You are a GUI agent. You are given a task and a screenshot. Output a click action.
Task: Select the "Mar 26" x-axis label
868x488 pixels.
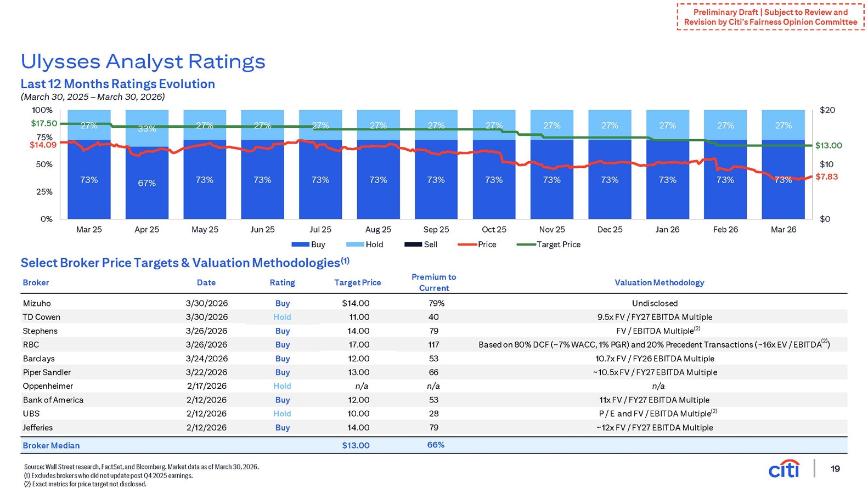(x=783, y=230)
